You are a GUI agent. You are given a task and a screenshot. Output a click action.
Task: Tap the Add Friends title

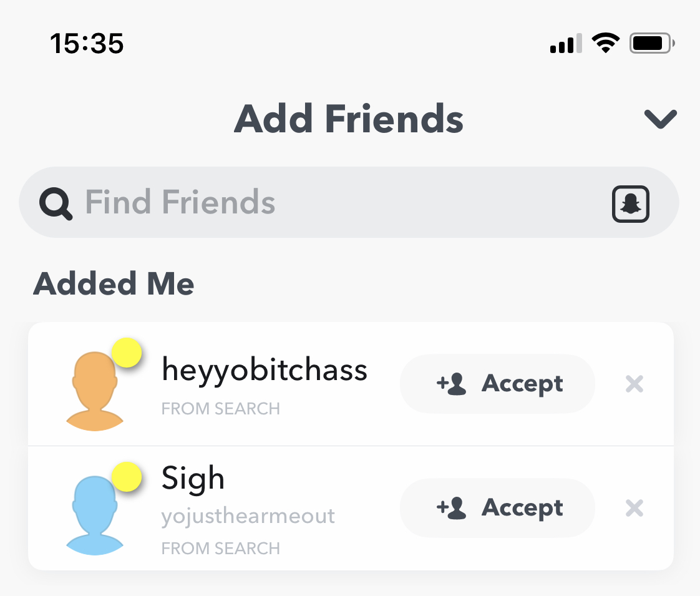pyautogui.click(x=349, y=119)
